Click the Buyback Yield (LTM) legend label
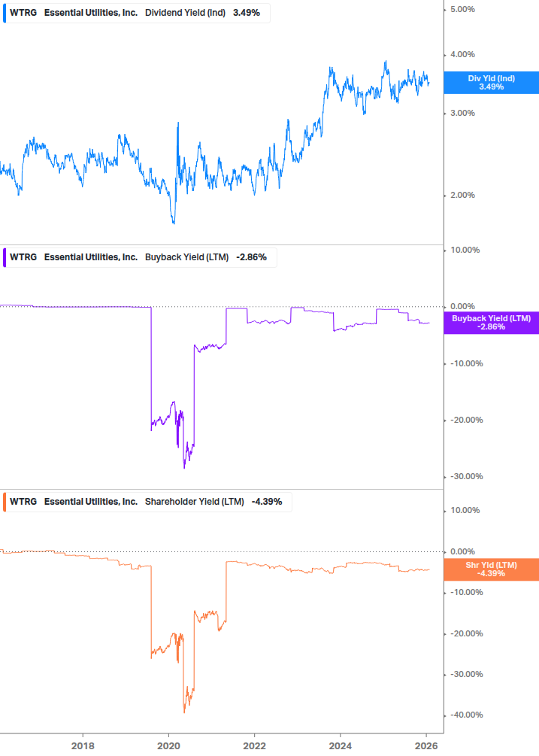Viewport: 539px width, 756px height. (186, 257)
